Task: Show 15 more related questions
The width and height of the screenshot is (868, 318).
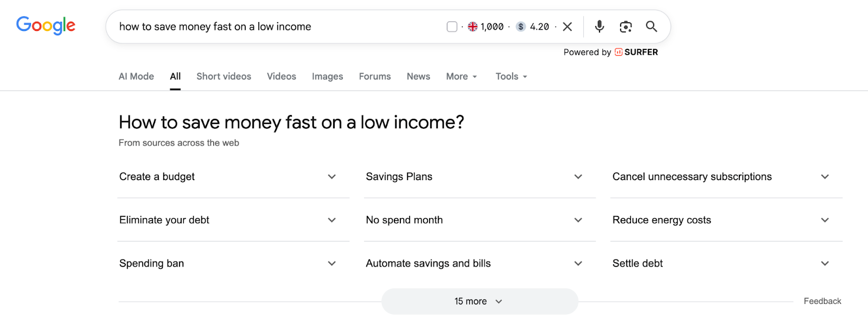Action: click(480, 301)
